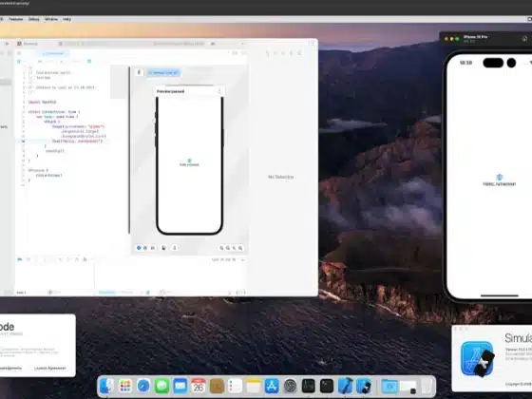The image size is (532, 399).
Task: Open the Help menu in the menu bar
Action: pyautogui.click(x=66, y=19)
